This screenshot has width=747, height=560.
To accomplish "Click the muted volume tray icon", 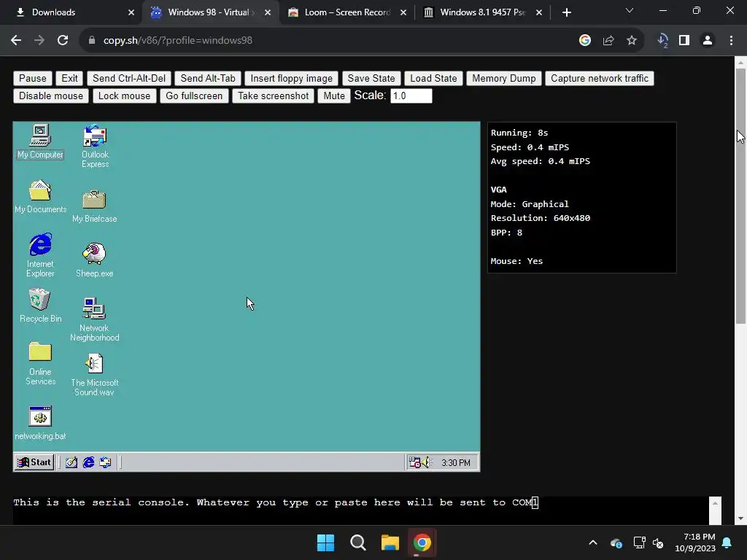I will click(659, 542).
